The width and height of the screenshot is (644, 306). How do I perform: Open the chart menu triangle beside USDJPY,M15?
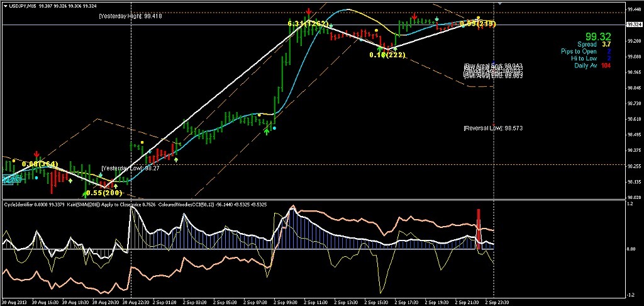(x=5, y=5)
